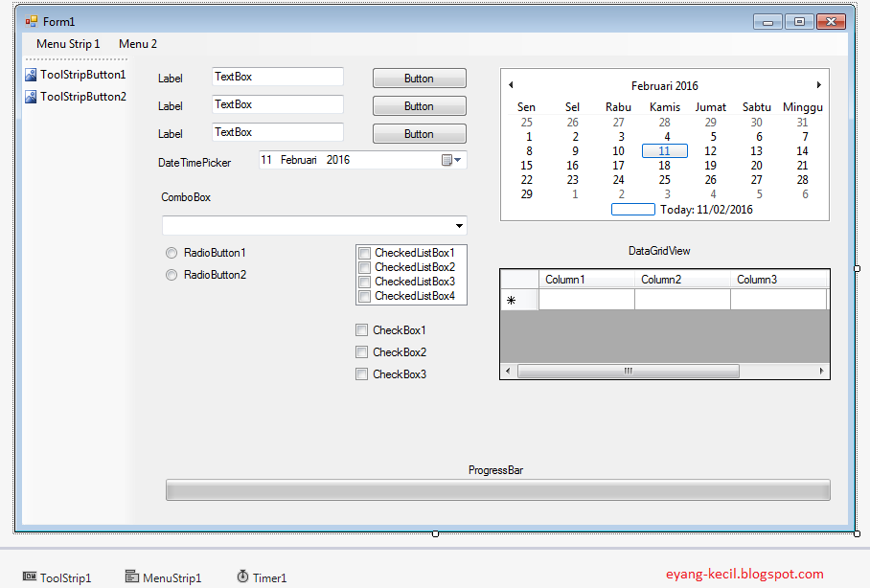Enable CheckBox2

(362, 351)
